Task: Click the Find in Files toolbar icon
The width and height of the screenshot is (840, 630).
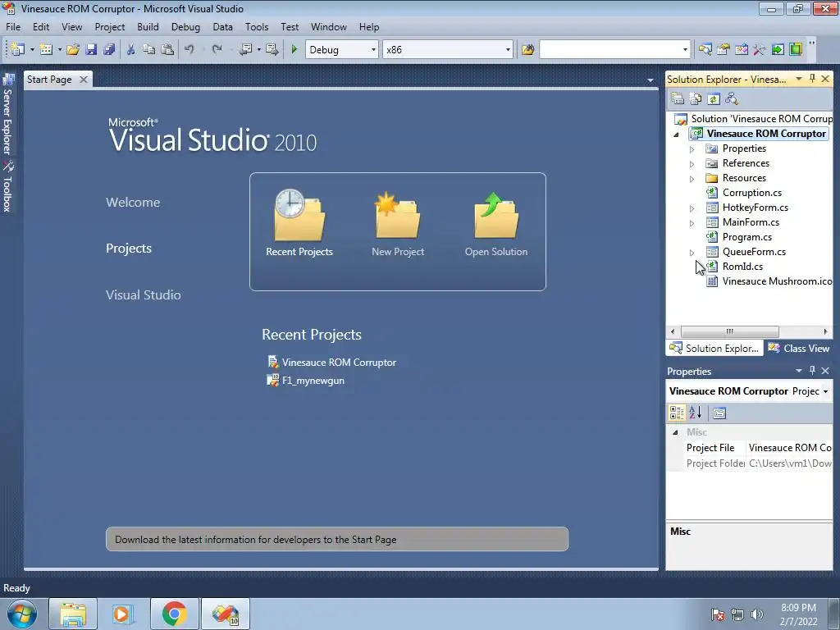Action: [x=527, y=49]
